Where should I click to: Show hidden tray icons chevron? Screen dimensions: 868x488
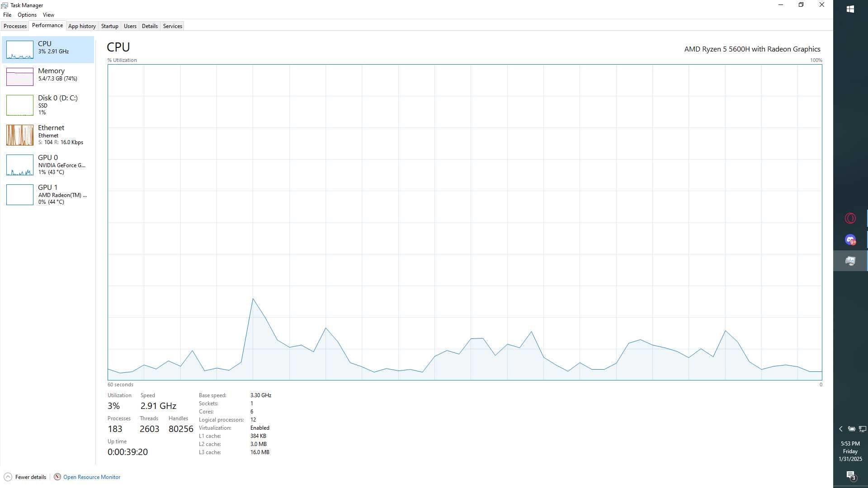pyautogui.click(x=841, y=429)
